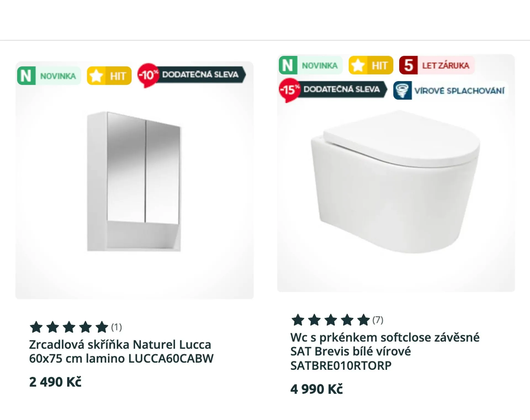Click the yellow star HIT badge on mirror cabinet
Image resolution: width=530 pixels, height=420 pixels.
click(x=109, y=76)
